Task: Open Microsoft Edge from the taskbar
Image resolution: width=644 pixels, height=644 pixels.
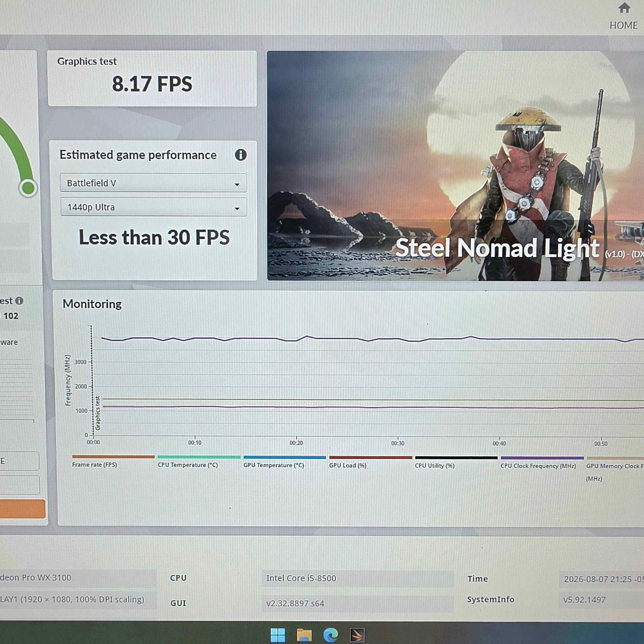Action: click(x=331, y=635)
